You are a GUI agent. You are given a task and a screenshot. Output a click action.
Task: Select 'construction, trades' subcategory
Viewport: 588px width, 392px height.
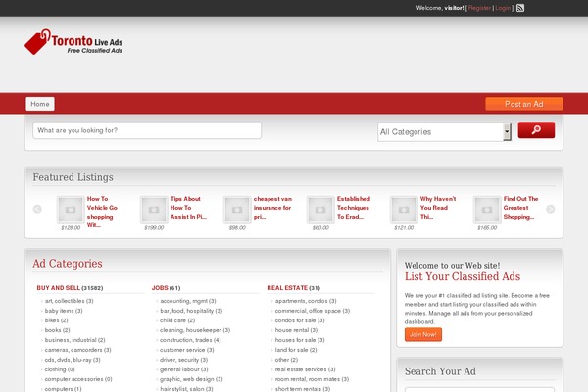tap(186, 340)
